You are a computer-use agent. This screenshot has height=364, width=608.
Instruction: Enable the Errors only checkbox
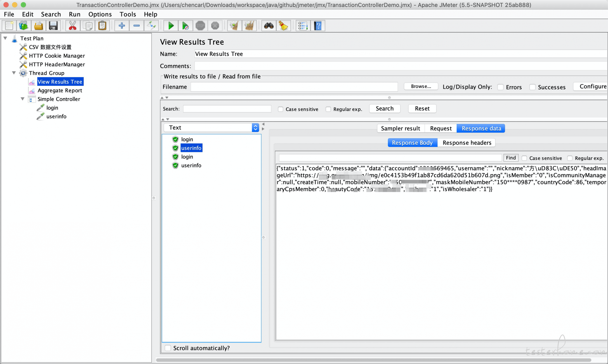coord(501,87)
